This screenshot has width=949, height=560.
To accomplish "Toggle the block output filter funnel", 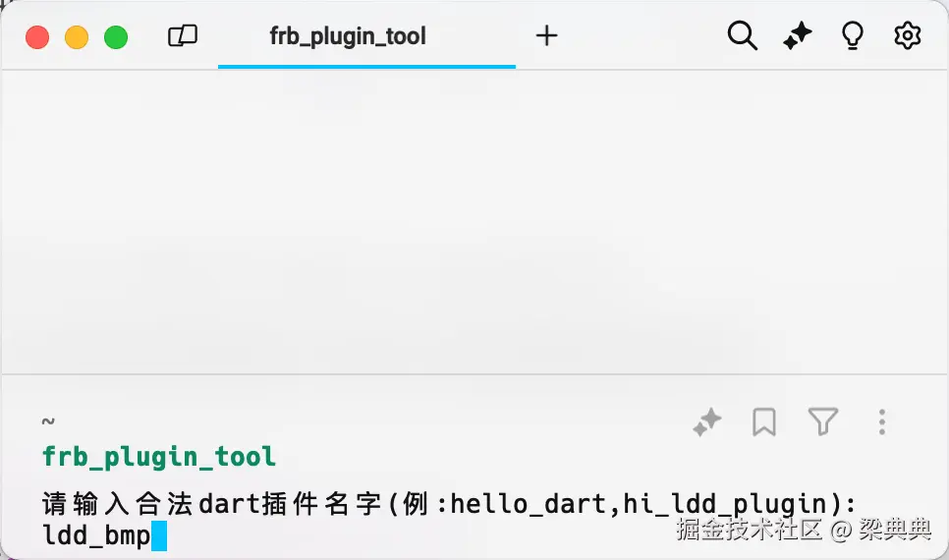I will (x=822, y=422).
